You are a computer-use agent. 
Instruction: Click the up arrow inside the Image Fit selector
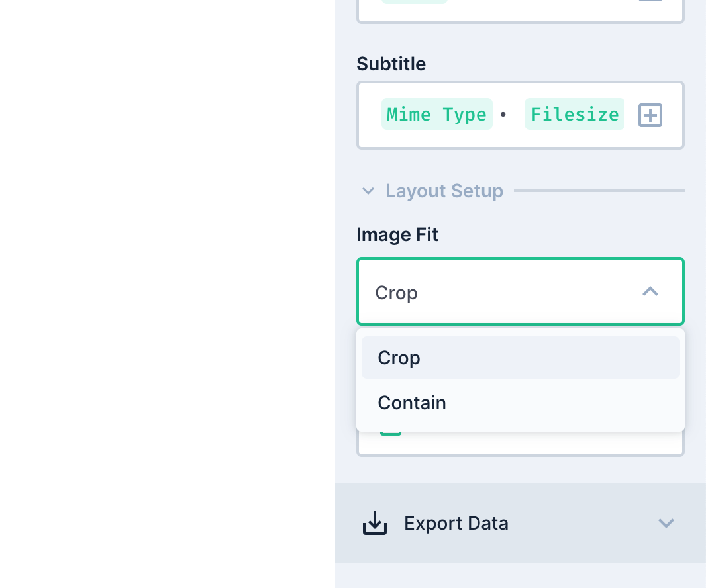650,291
